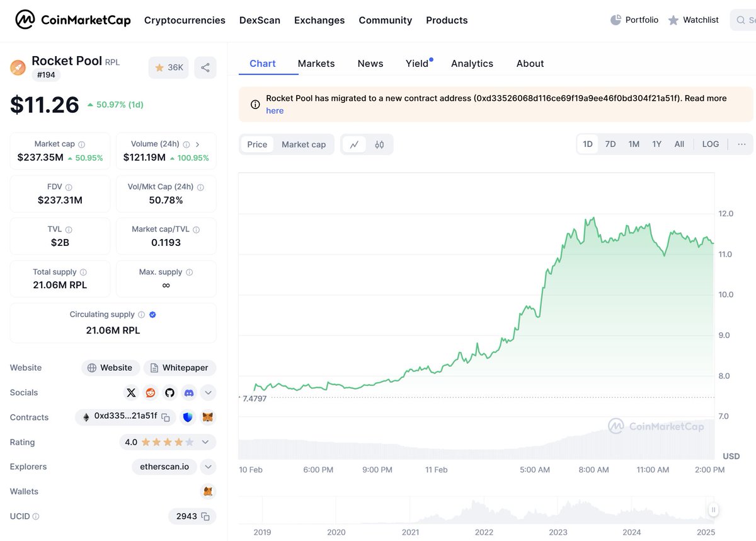The image size is (756, 541).
Task: Select the All time range
Action: (x=679, y=144)
